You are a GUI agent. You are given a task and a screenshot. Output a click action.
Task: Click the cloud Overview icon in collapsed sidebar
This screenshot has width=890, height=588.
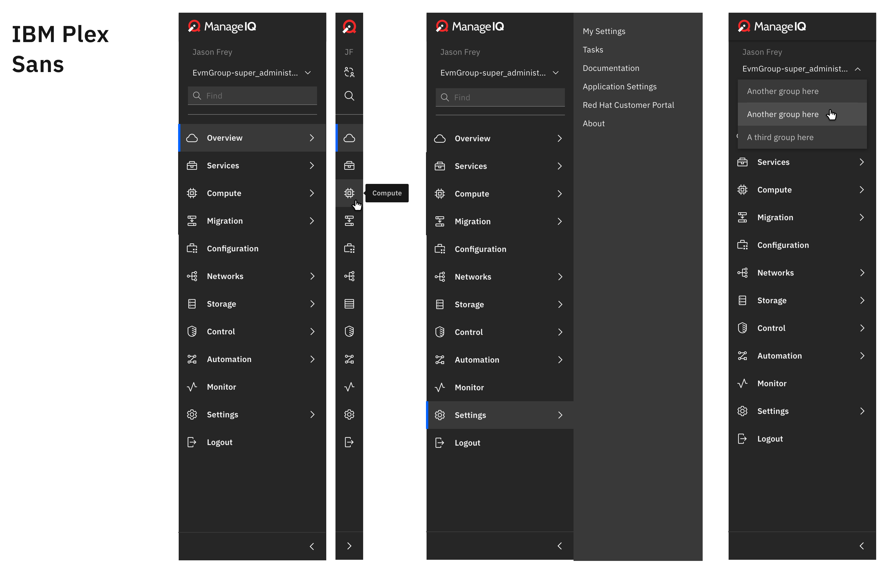349,138
